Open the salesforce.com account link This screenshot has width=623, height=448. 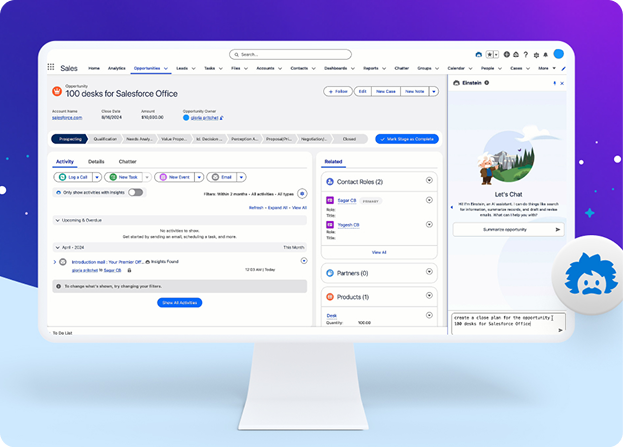67,118
